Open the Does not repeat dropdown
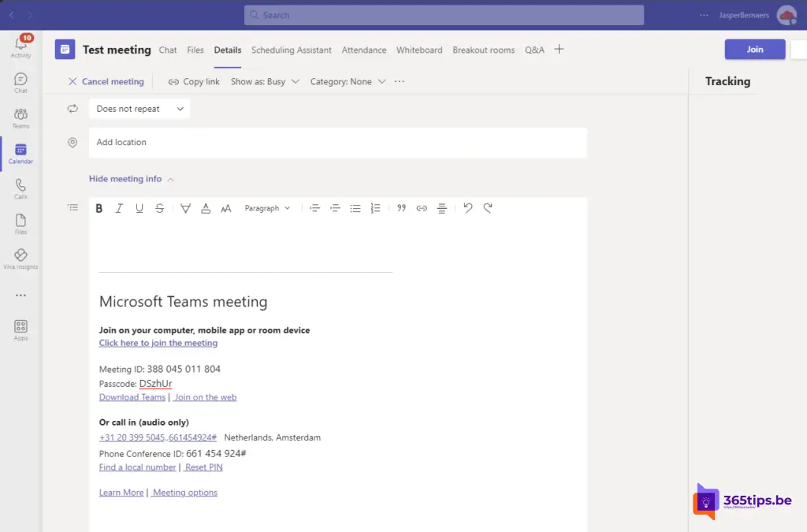 [139, 109]
